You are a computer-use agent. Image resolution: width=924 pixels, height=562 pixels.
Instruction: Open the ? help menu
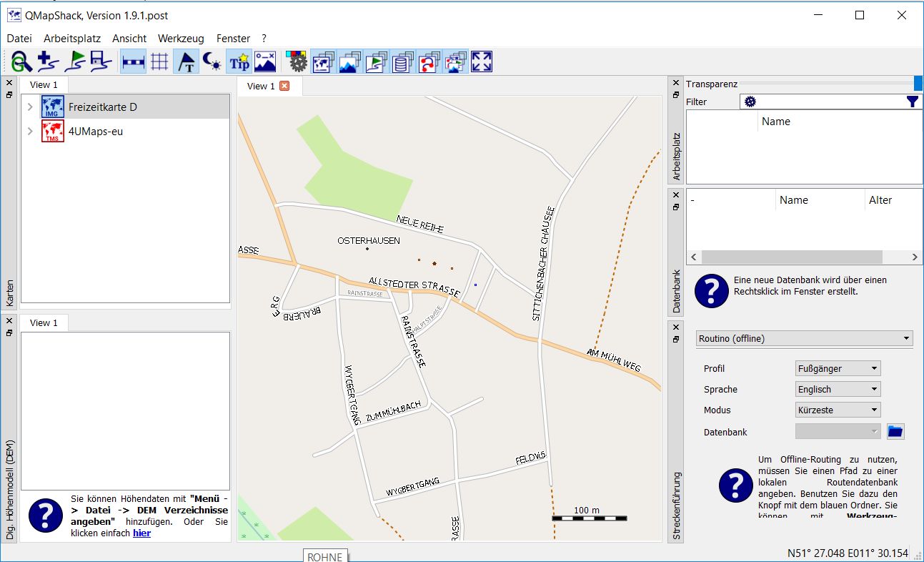[264, 39]
